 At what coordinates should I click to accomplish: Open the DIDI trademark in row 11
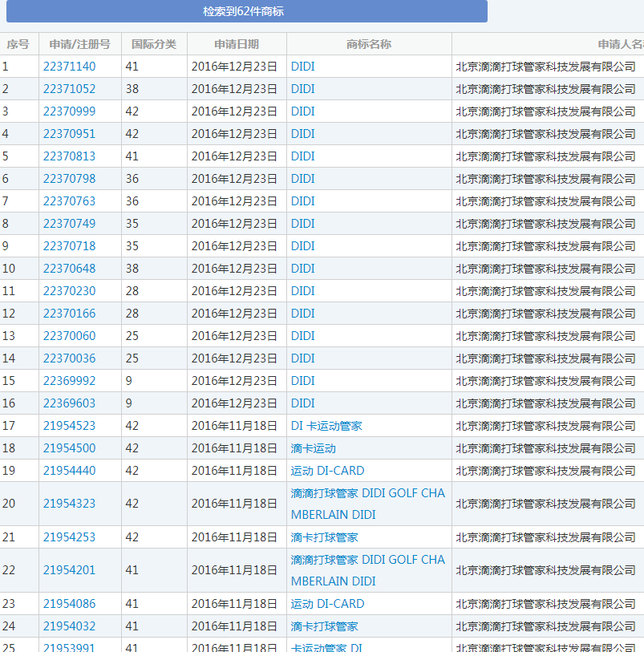click(x=302, y=291)
